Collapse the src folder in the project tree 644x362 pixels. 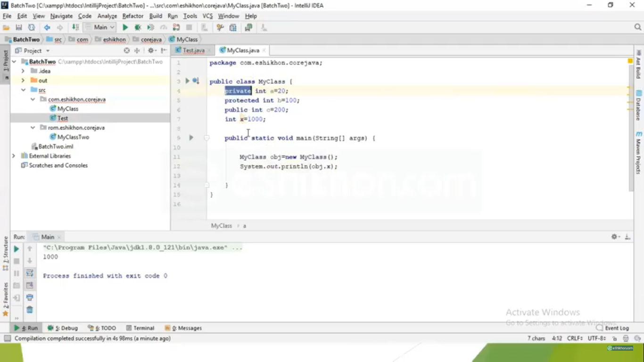coord(23,90)
